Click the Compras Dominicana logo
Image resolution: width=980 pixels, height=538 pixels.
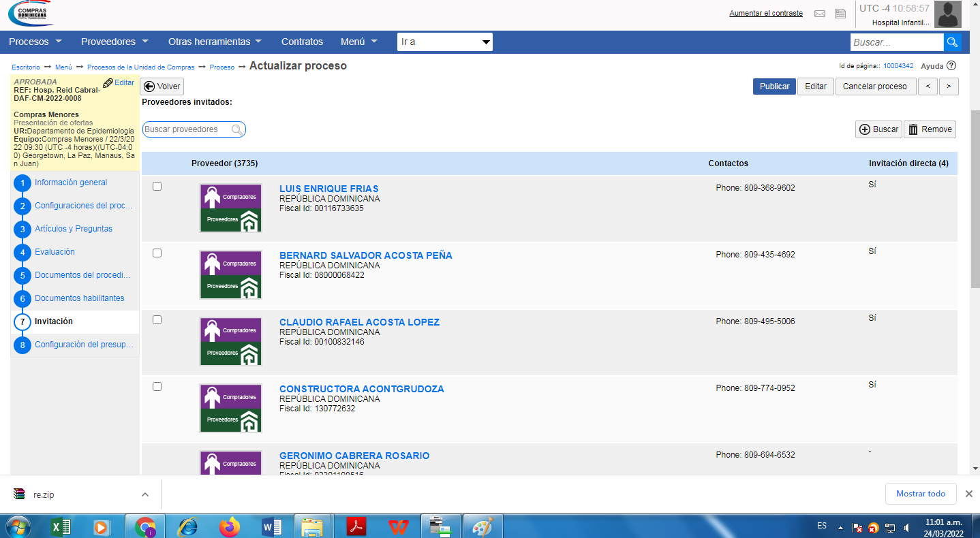30,14
